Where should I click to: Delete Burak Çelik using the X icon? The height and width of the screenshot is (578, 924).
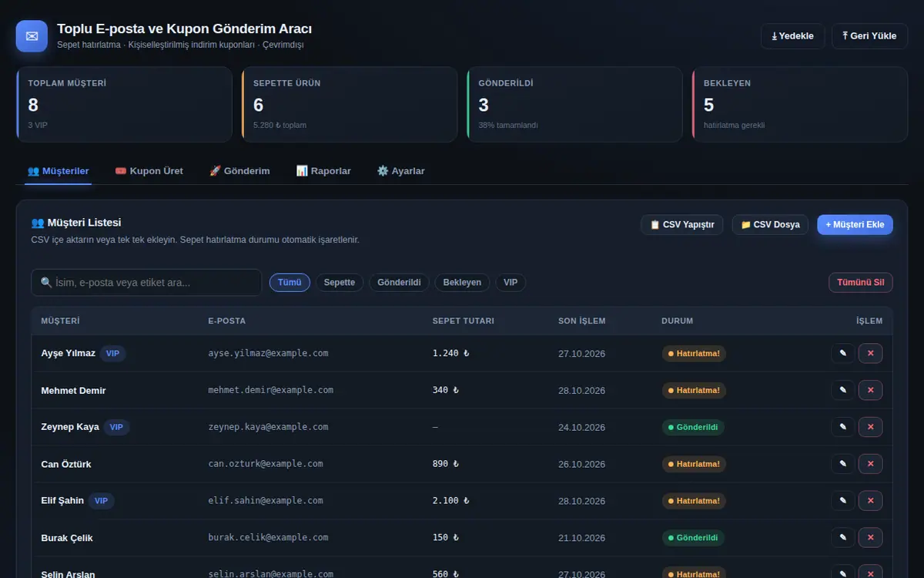pyautogui.click(x=870, y=538)
